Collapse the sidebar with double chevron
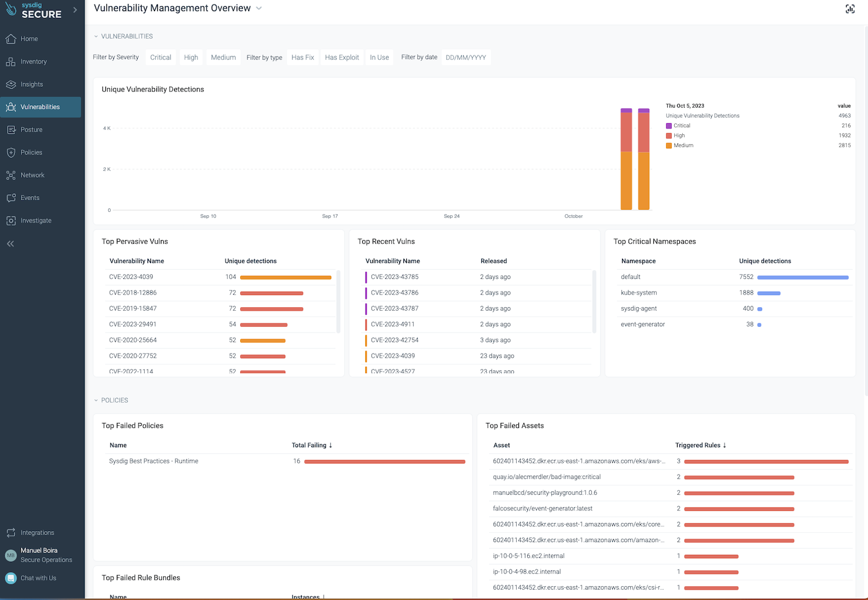 pos(10,244)
